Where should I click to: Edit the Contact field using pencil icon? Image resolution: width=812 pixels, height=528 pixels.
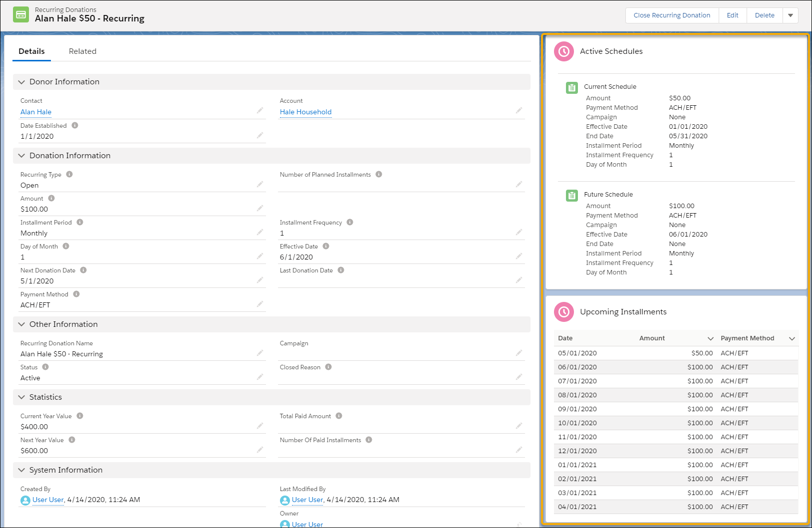click(260, 110)
